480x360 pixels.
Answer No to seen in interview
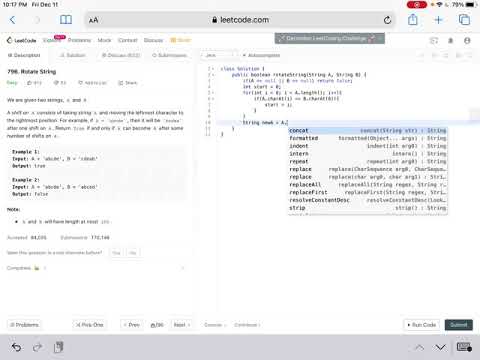(x=133, y=253)
